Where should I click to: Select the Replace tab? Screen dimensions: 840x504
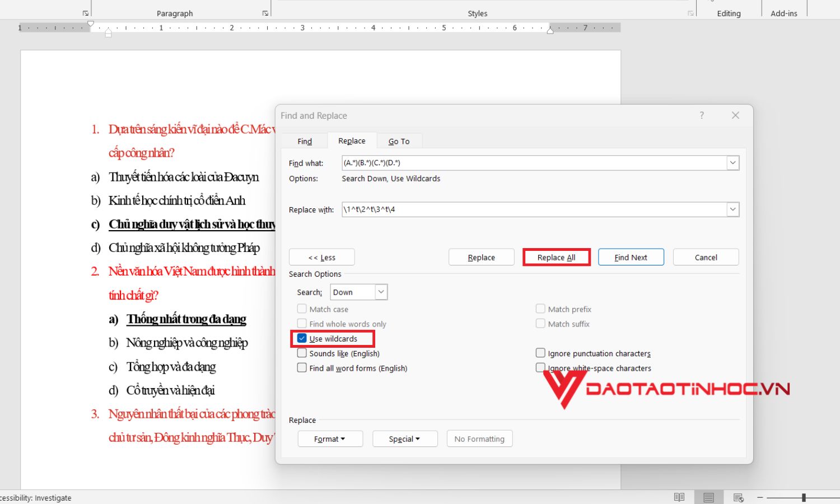352,141
